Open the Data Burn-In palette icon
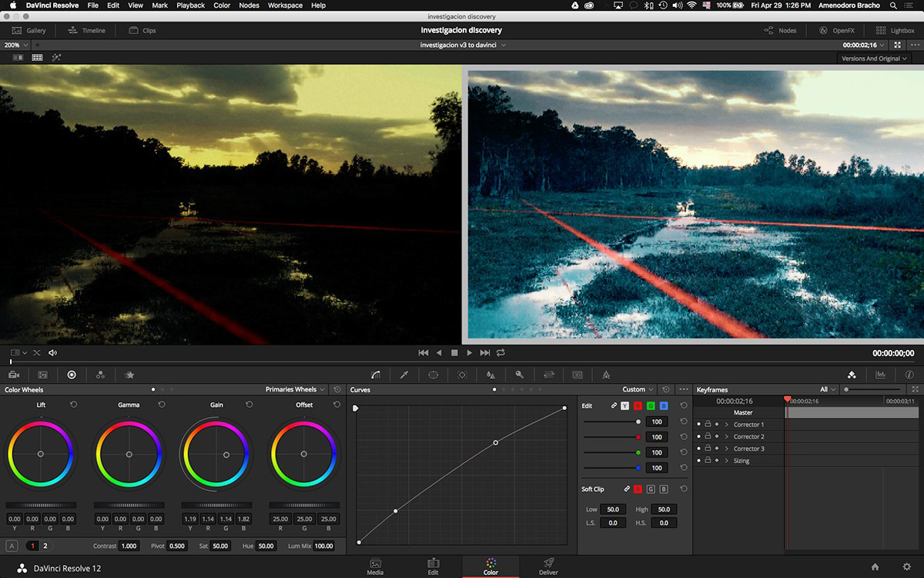Viewport: 924px width, 578px height. point(606,375)
